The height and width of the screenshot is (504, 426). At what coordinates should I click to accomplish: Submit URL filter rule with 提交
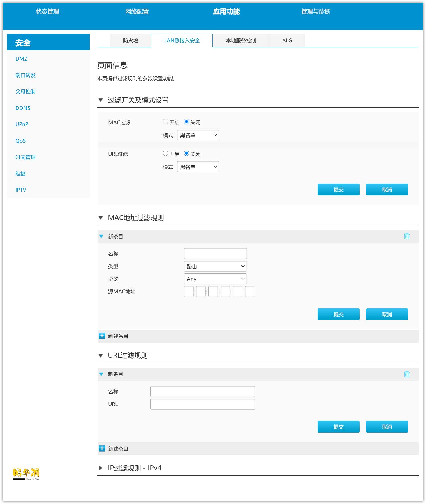(x=339, y=427)
